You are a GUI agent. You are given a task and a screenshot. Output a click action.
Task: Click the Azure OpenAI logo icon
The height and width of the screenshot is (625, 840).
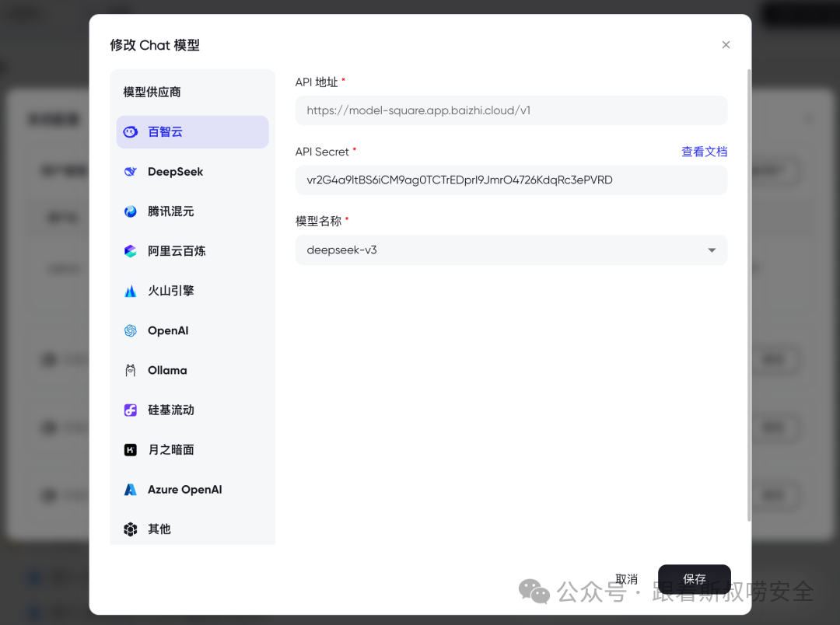[x=130, y=490]
